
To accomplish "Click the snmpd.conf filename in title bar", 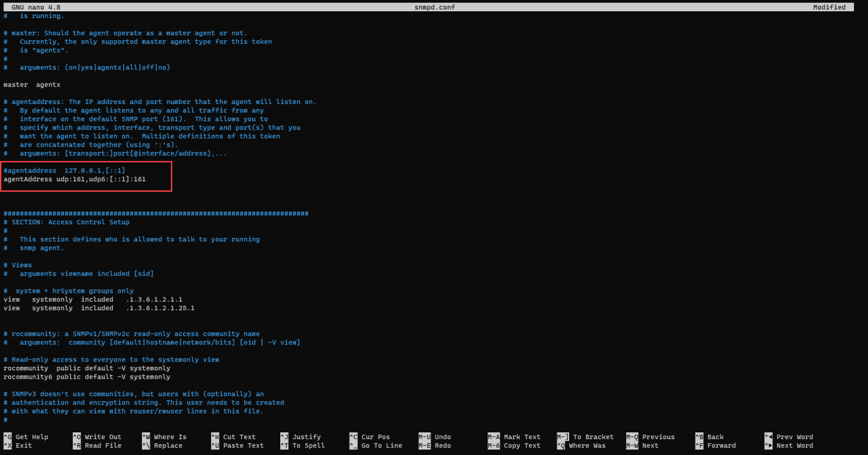I will (435, 7).
